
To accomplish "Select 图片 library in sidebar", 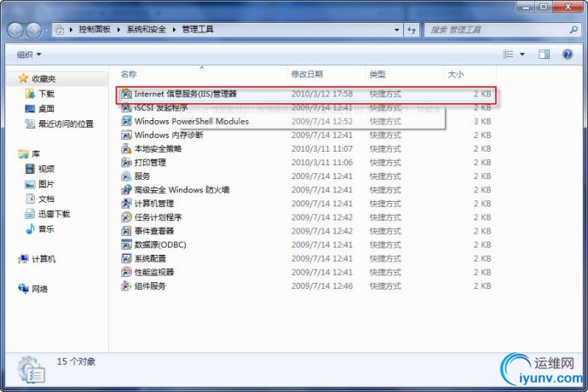I will click(40, 184).
